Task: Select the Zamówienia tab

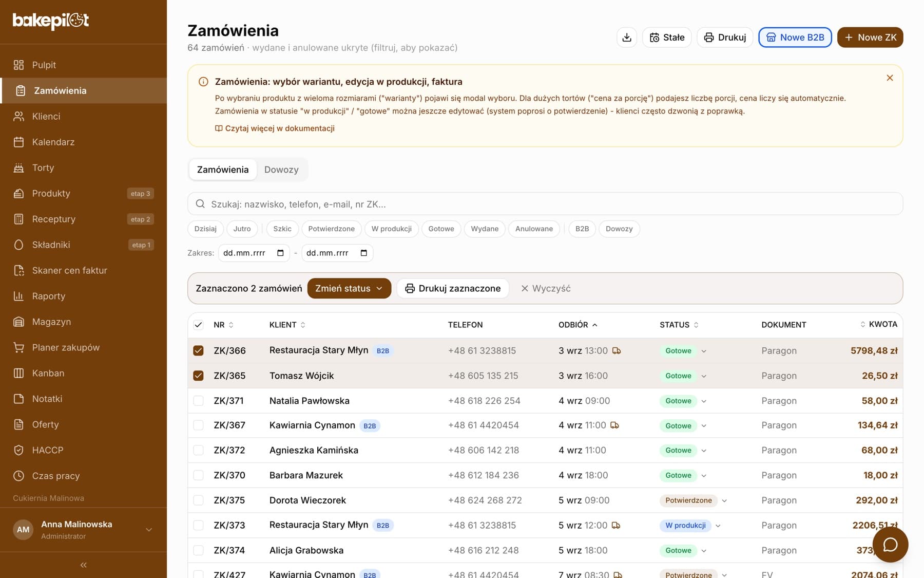Action: coord(223,170)
